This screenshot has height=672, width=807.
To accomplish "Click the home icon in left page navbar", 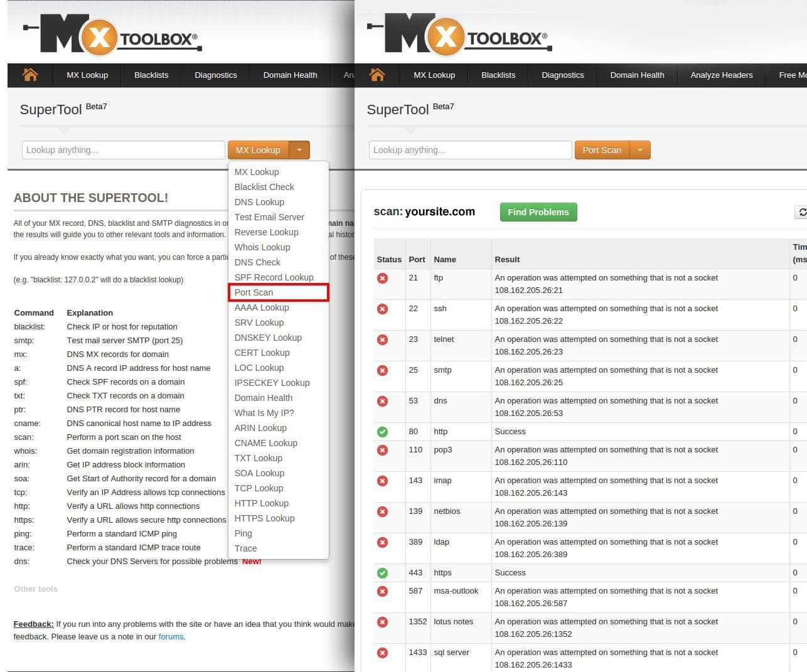I will (x=30, y=75).
